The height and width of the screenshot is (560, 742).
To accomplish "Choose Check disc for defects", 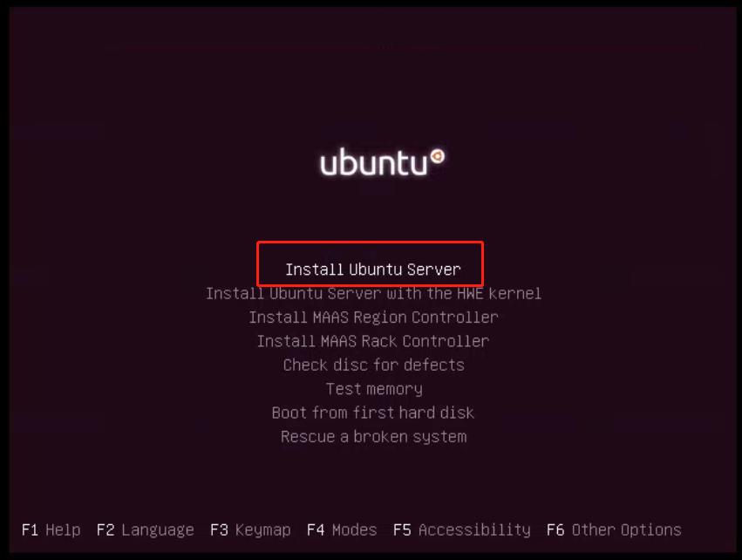I will point(373,365).
